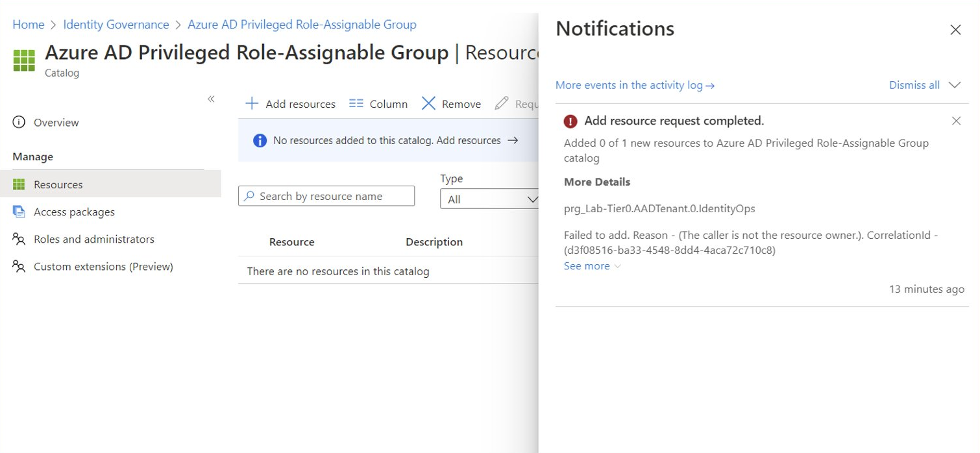The height and width of the screenshot is (453, 980).
Task: Click Add resources link in info banner
Action: [477, 140]
